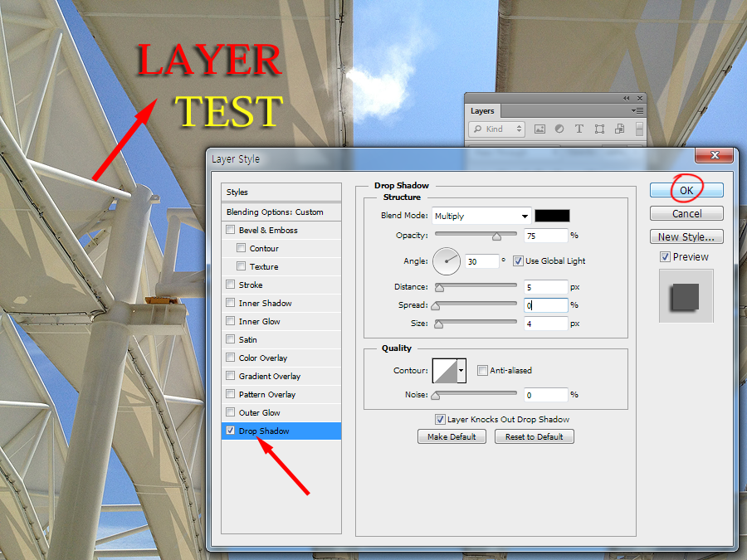Enable the Contour checkbox

click(241, 247)
